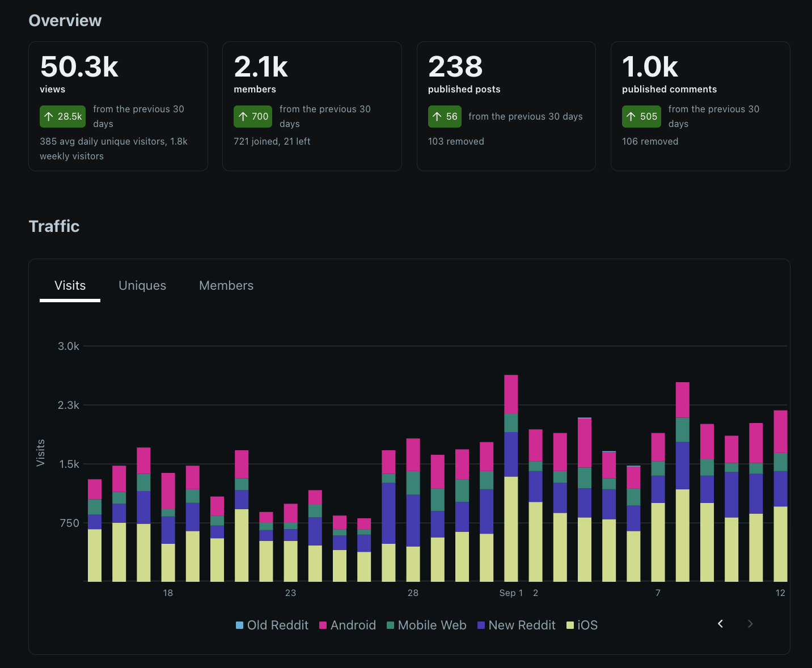Open the Uniques tab
812x668 pixels.
(142, 286)
